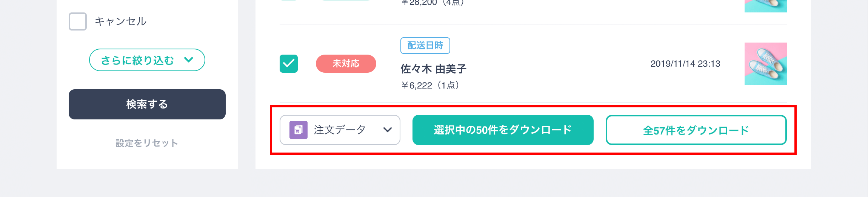Image resolution: width=868 pixels, height=197 pixels.
Task: Download the selected 50 orders
Action: pos(503,130)
